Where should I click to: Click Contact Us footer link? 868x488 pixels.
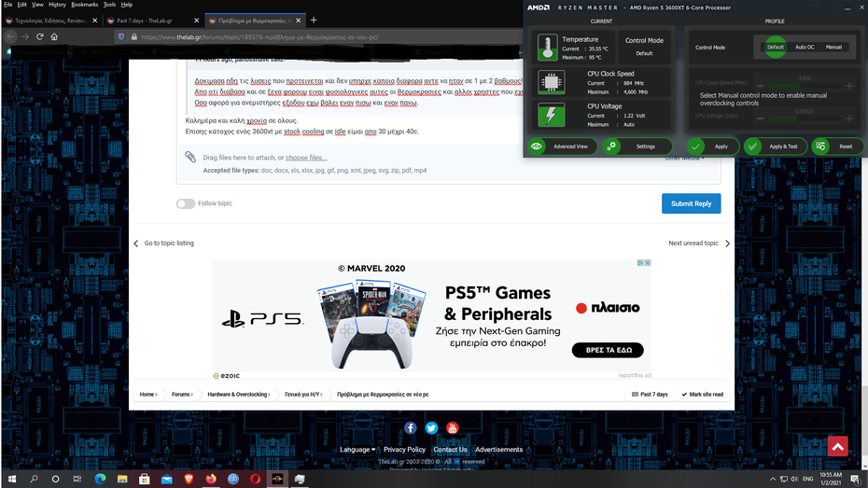click(450, 450)
